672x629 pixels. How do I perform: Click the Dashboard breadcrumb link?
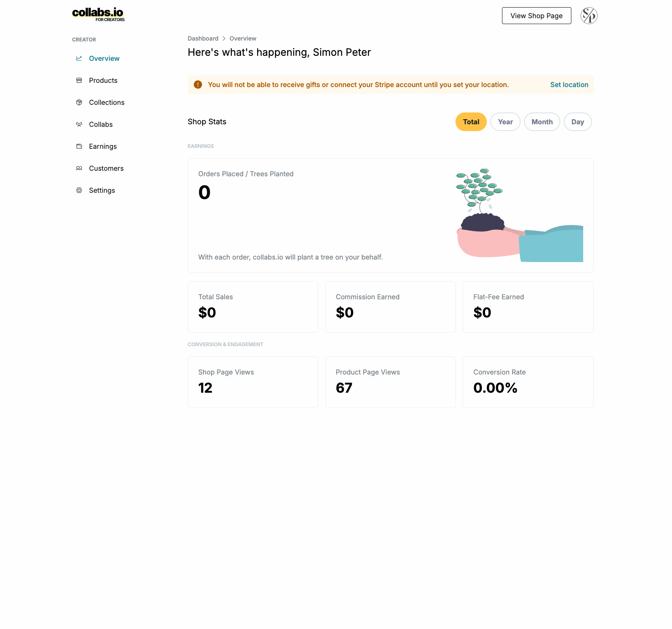[203, 38]
